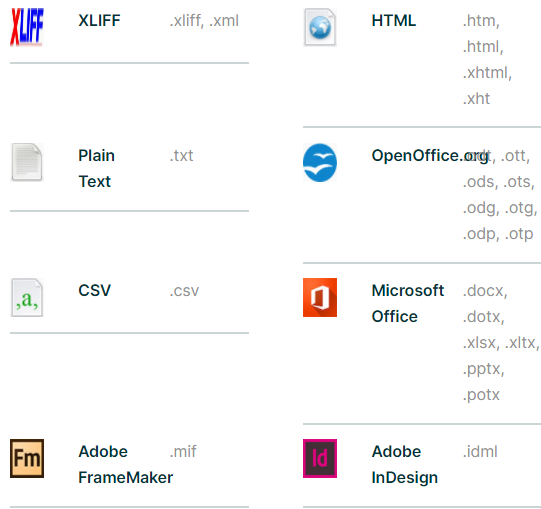Click the .idml extension text

pyautogui.click(x=480, y=452)
